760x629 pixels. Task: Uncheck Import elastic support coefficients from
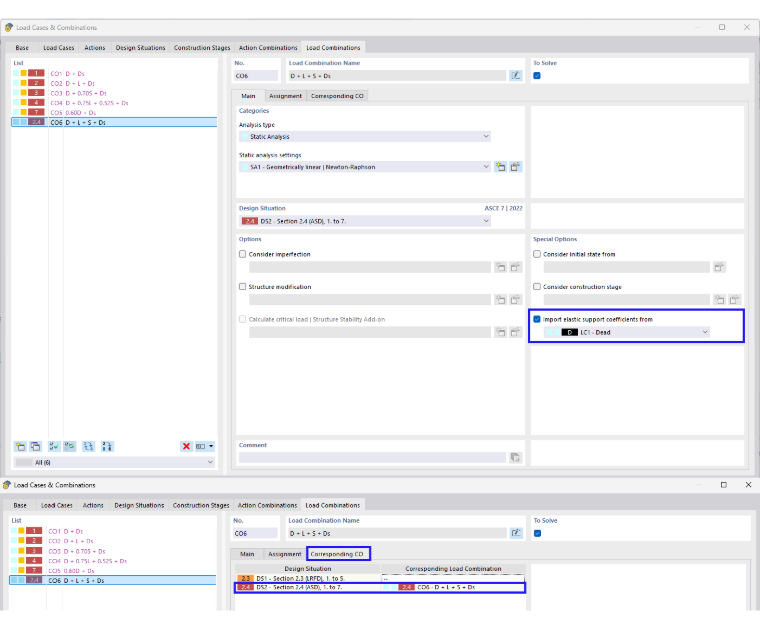(537, 319)
